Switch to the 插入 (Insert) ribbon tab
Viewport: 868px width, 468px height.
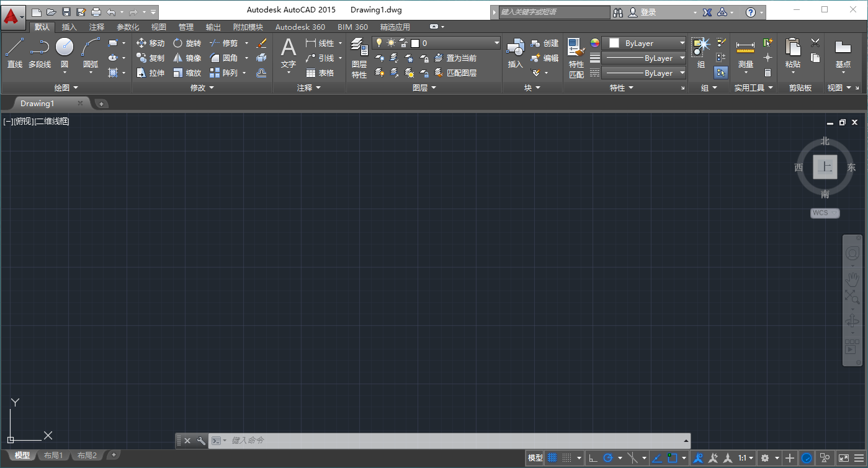click(x=68, y=27)
